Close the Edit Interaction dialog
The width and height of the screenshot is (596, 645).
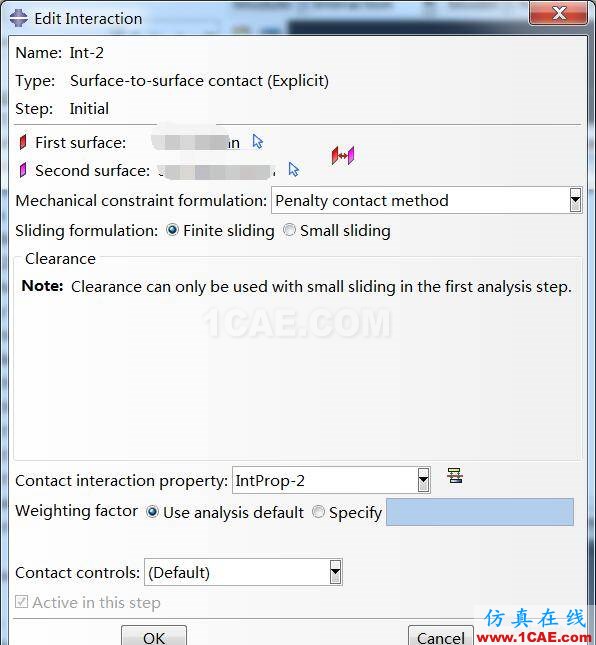(x=559, y=14)
